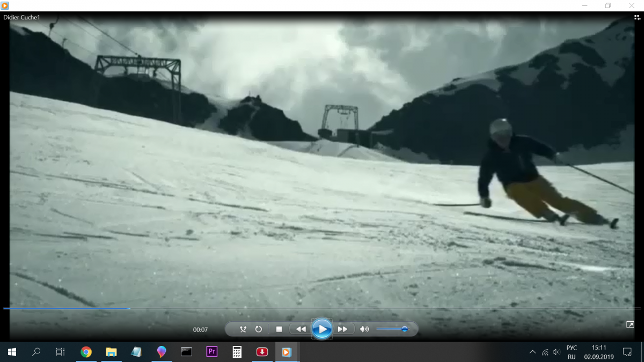This screenshot has width=644, height=362.
Task: Stop the video with the Stop button
Action: coord(279,329)
